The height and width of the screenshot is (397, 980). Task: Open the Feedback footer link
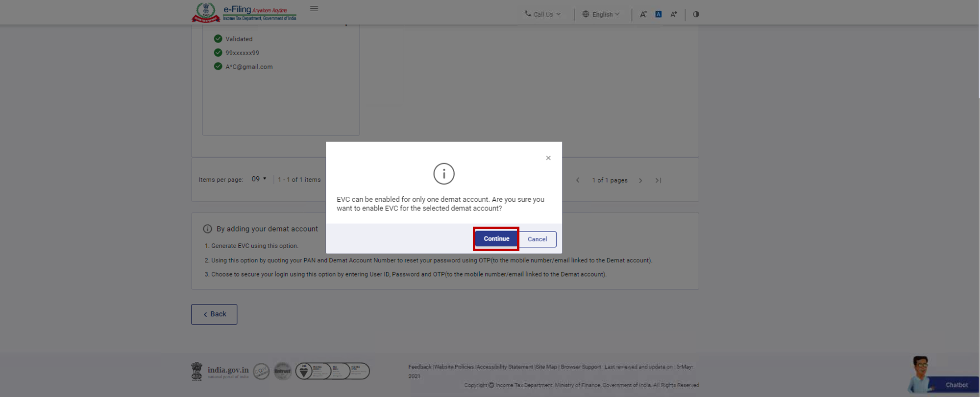(420, 367)
